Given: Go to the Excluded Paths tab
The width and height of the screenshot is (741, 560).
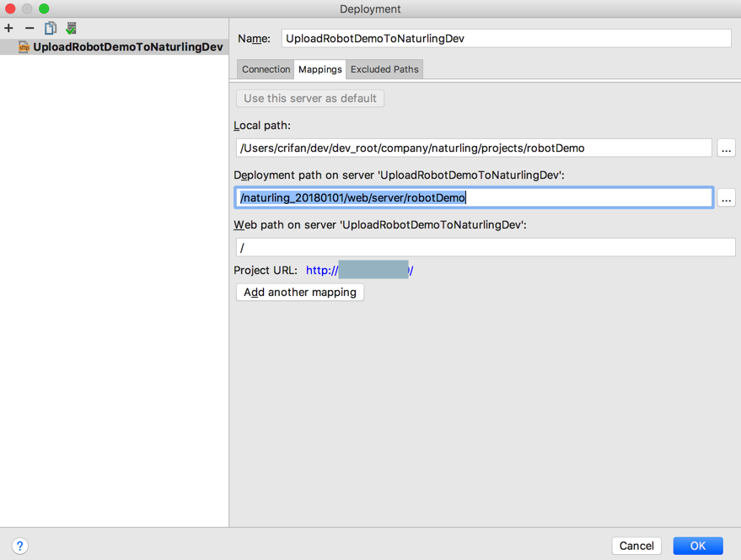Looking at the screenshot, I should coord(384,69).
